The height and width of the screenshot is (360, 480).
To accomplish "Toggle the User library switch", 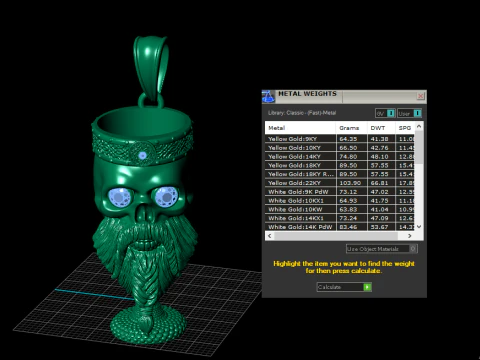I will (410, 113).
